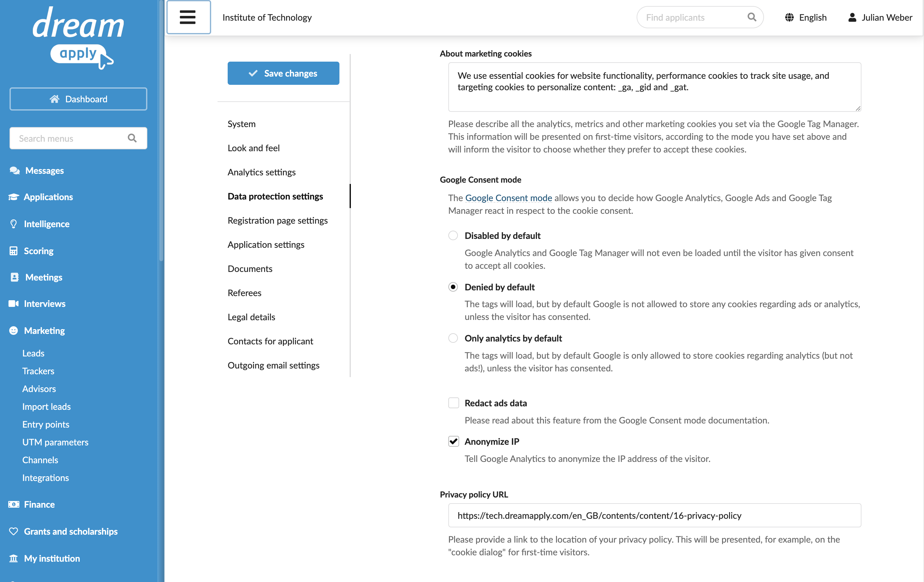Click the search magnifier in Find applicants
This screenshot has width=924, height=582.
tap(752, 17)
